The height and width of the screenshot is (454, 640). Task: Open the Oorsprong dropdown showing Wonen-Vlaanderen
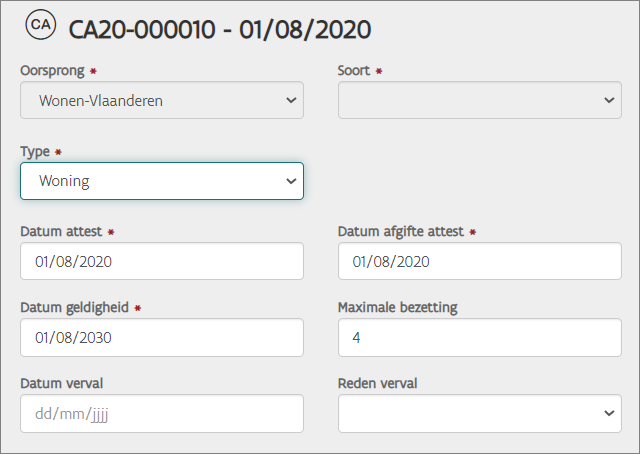pyautogui.click(x=161, y=100)
